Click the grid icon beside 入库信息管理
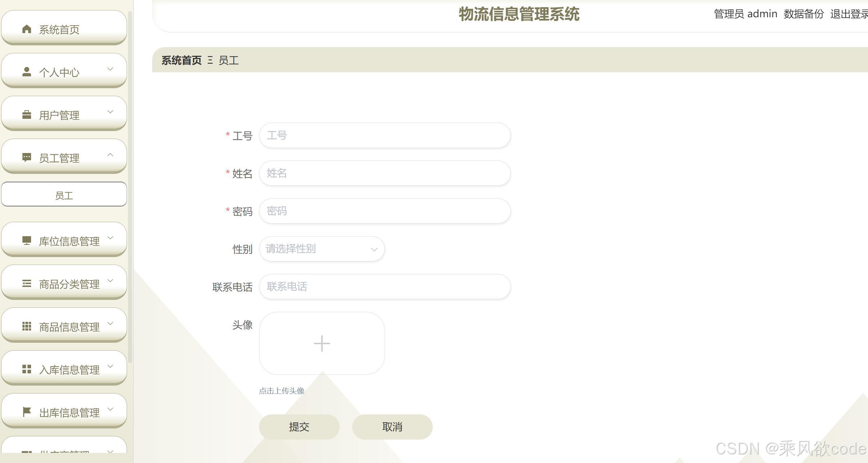This screenshot has width=868, height=463. tap(27, 369)
